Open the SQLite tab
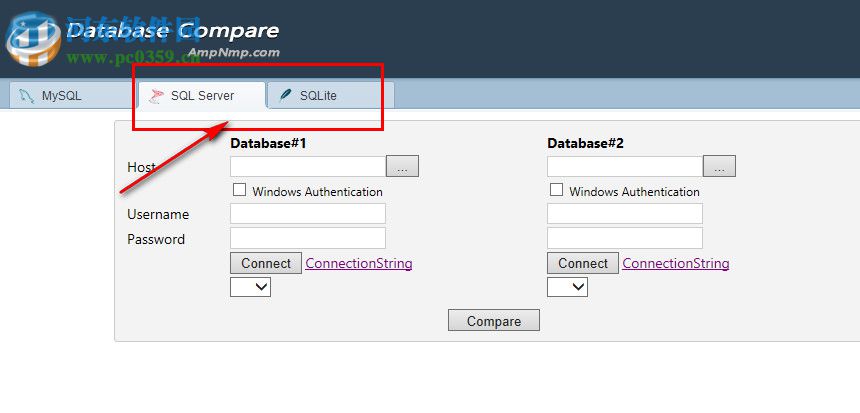 (331, 95)
